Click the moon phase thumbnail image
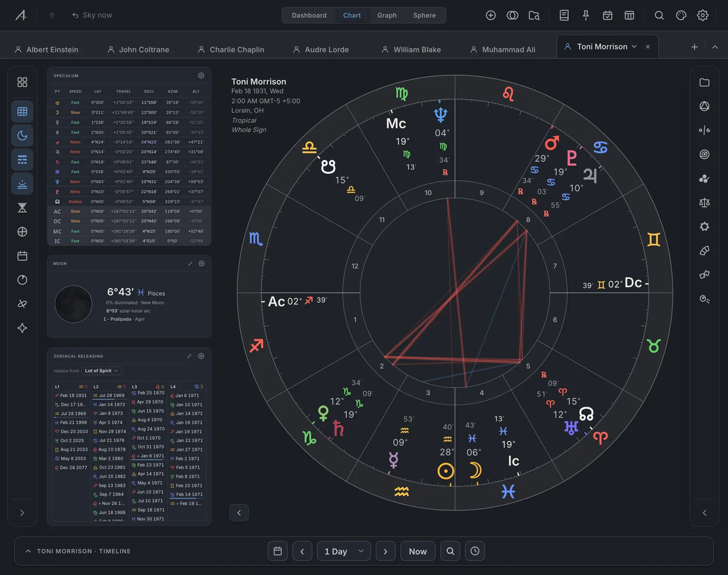The width and height of the screenshot is (728, 575). (73, 304)
